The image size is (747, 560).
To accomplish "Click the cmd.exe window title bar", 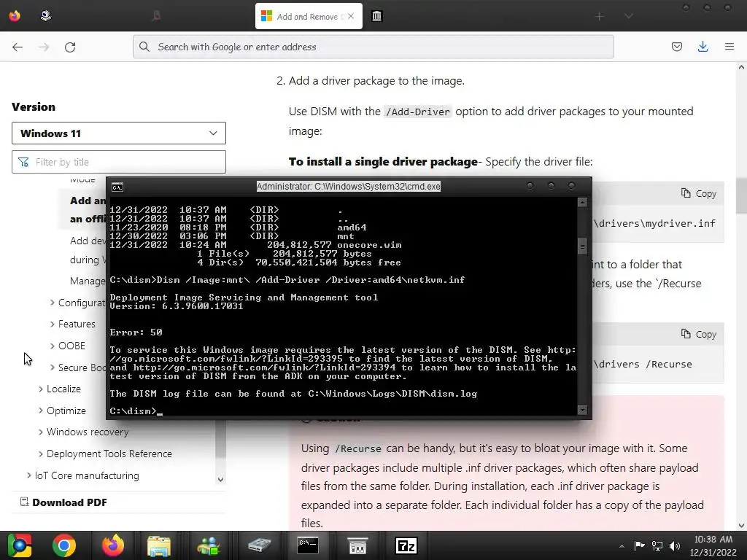I will tap(348, 187).
